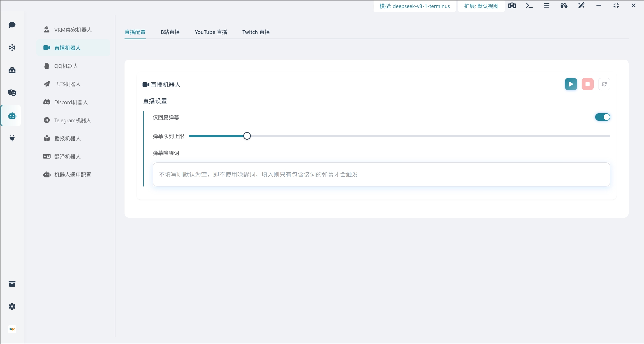Open the theater masks sidebar icon
The image size is (644, 344).
click(12, 93)
